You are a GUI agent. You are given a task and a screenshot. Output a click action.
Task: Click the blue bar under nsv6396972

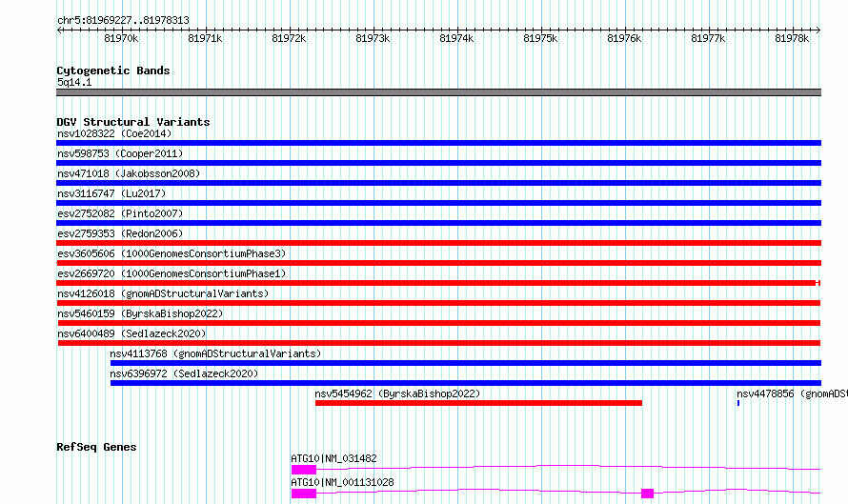[466, 383]
